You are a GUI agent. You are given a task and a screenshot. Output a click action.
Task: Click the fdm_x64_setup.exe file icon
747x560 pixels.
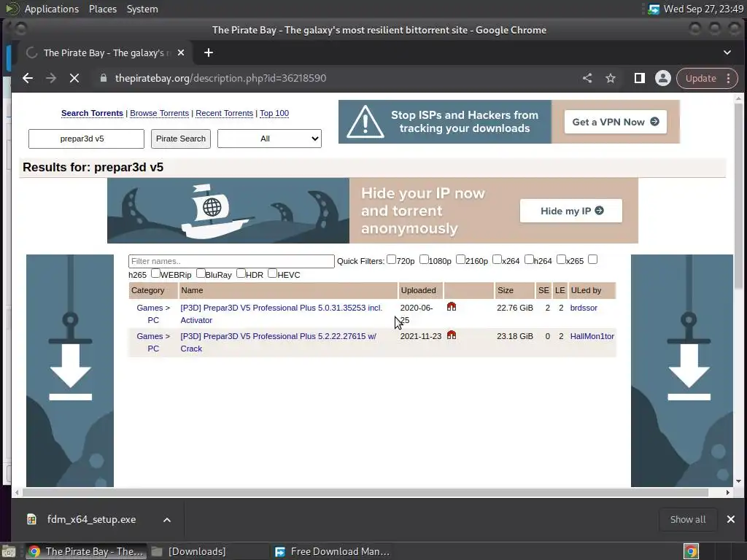tap(32, 519)
